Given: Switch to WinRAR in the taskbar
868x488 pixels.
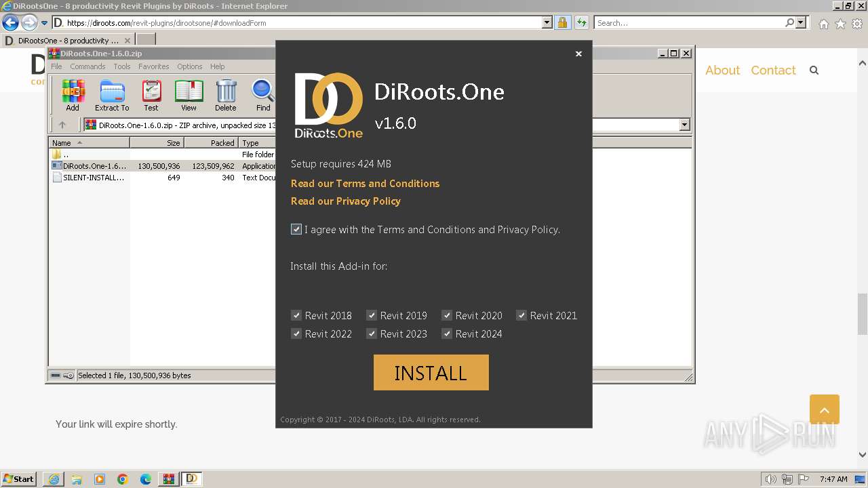Looking at the screenshot, I should pyautogui.click(x=168, y=479).
